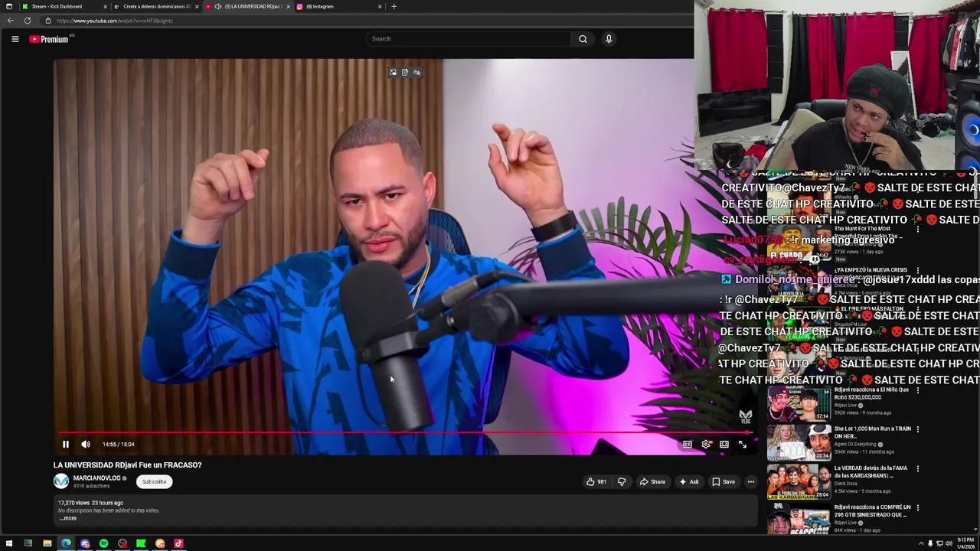Image resolution: width=980 pixels, height=551 pixels.
Task: Start voice search with the microphone icon
Action: 609,39
